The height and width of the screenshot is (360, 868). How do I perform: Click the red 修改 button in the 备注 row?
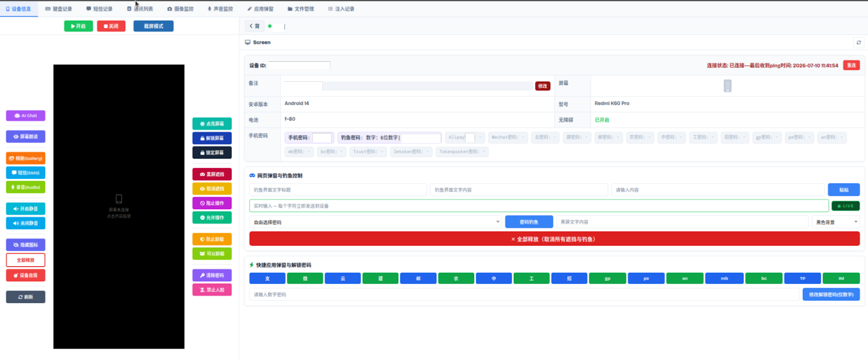point(542,86)
